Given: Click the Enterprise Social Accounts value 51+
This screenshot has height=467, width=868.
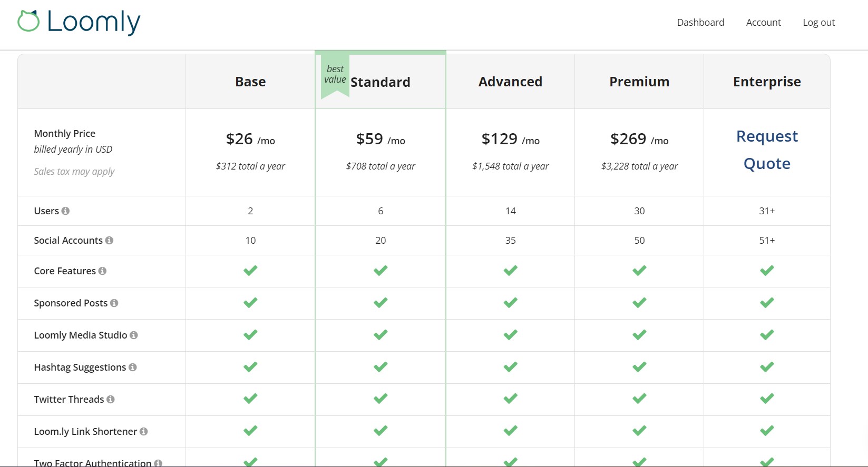Looking at the screenshot, I should [767, 240].
